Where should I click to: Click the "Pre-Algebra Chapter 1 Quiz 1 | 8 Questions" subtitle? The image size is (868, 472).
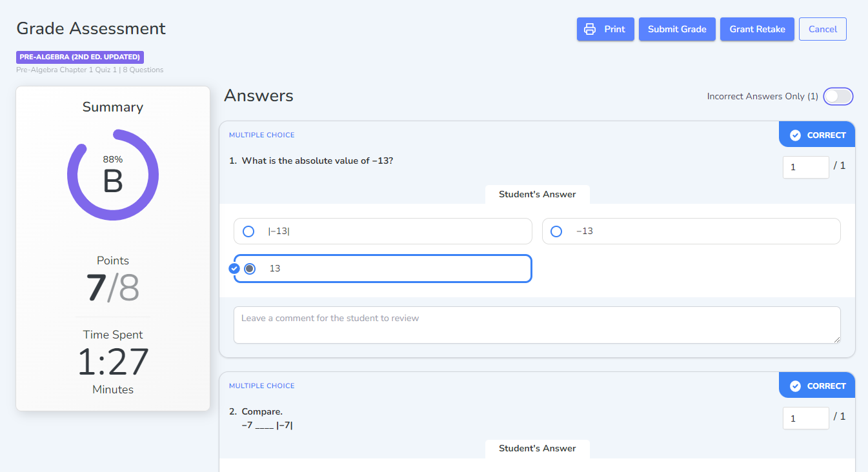point(90,70)
